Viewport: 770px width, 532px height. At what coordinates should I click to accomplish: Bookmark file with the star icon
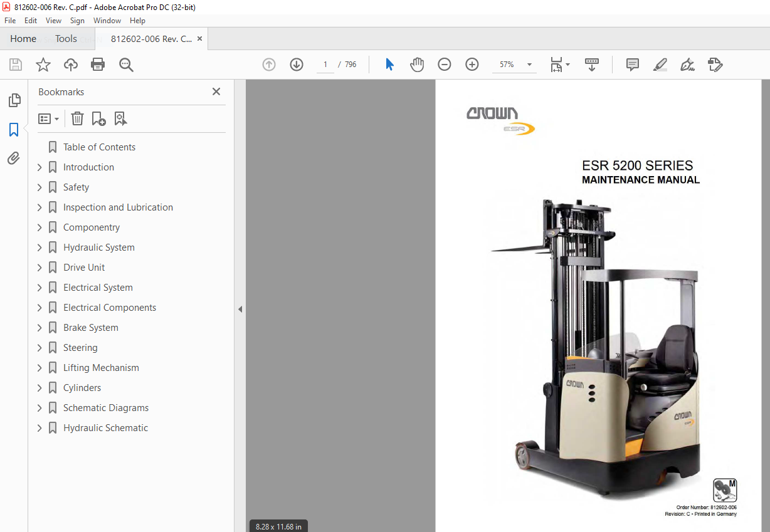pyautogui.click(x=43, y=65)
